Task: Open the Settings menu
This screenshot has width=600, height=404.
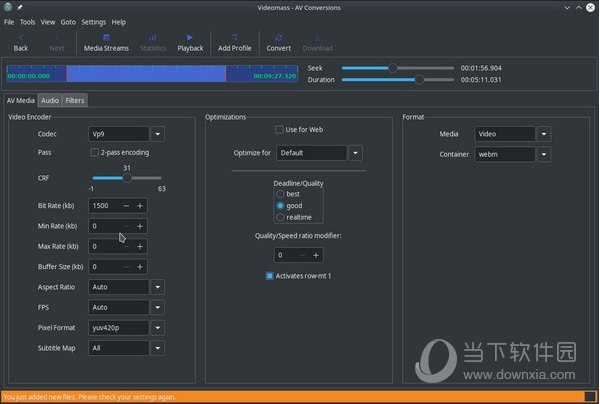Action: point(94,22)
